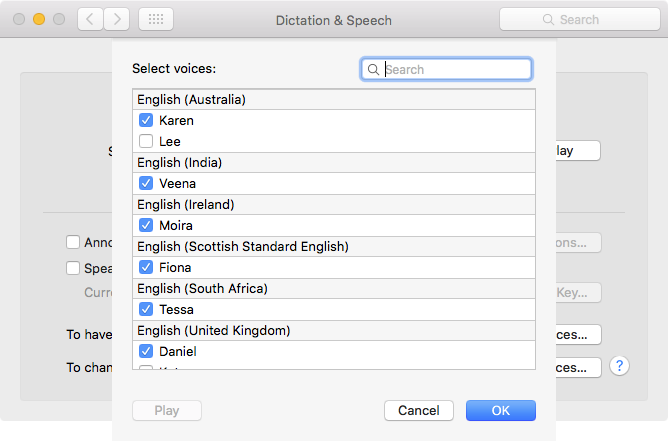
Task: Show all preferences grid icon
Action: point(156,19)
